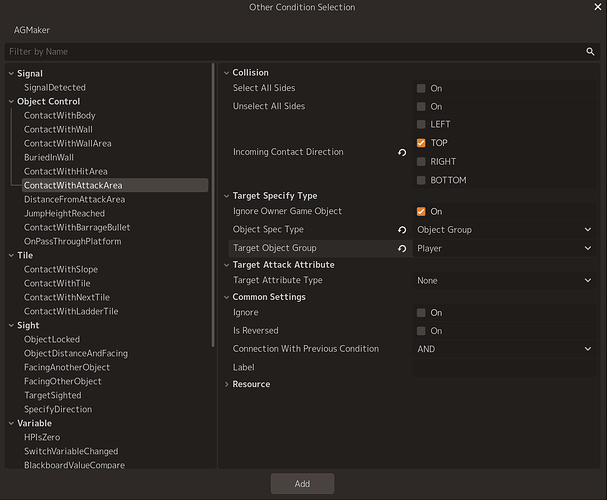607x500 pixels.
Task: Select ObjectLocked condition
Action: pyautogui.click(x=52, y=339)
